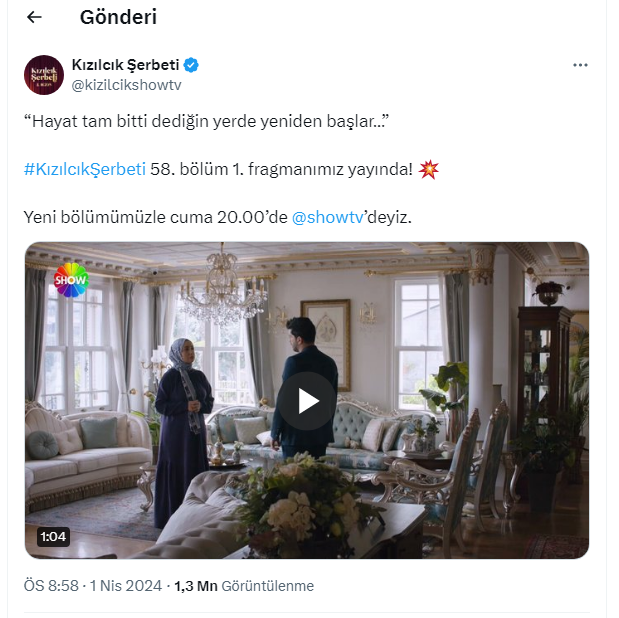Click the SHOW logo watermark in video
619x618 pixels.
[71, 279]
